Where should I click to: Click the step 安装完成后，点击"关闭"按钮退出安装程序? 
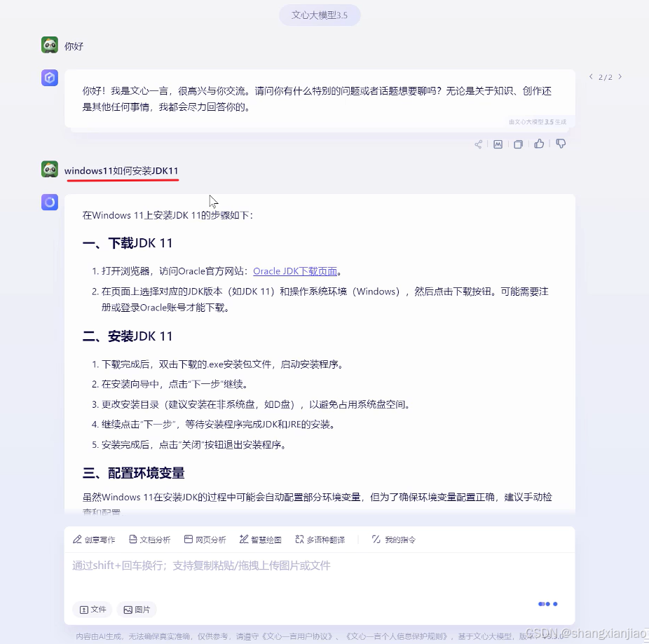pos(189,444)
